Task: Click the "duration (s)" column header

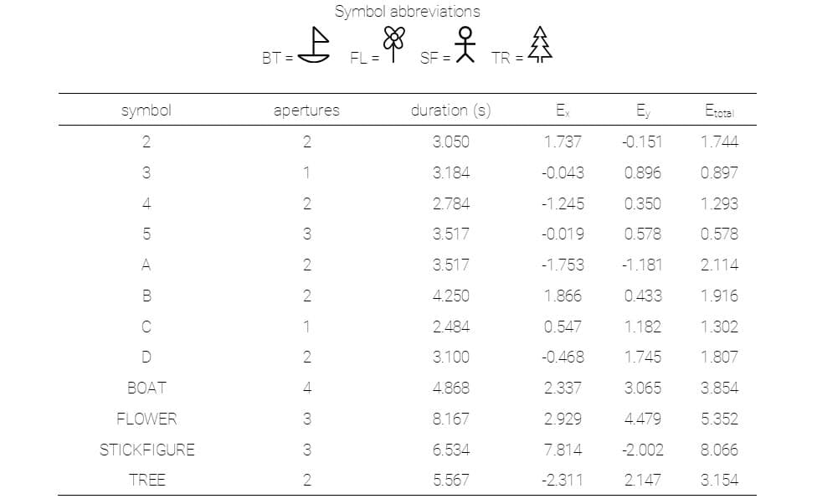Action: (x=450, y=110)
